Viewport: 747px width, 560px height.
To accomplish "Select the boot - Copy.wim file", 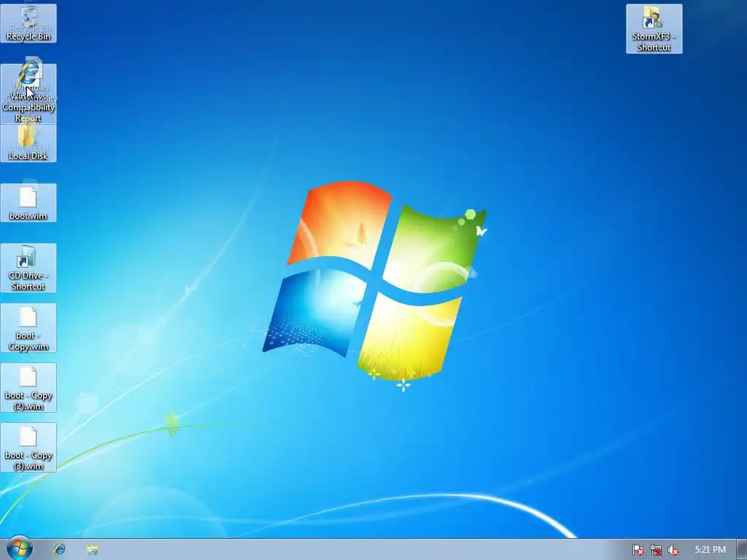I will point(28,327).
